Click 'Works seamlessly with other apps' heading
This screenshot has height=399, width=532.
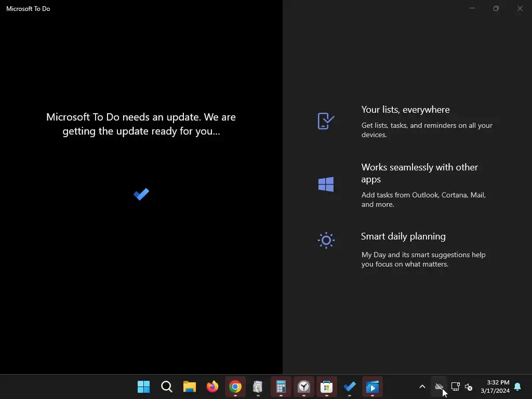point(420,173)
